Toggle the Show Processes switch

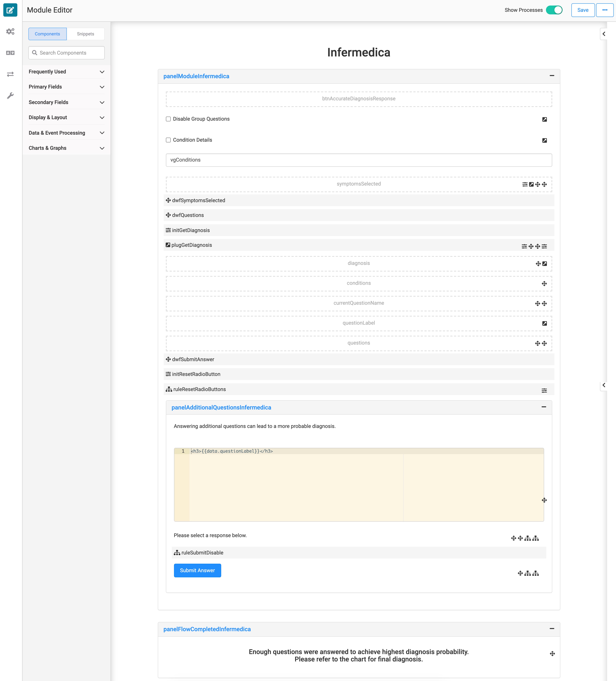click(x=554, y=10)
